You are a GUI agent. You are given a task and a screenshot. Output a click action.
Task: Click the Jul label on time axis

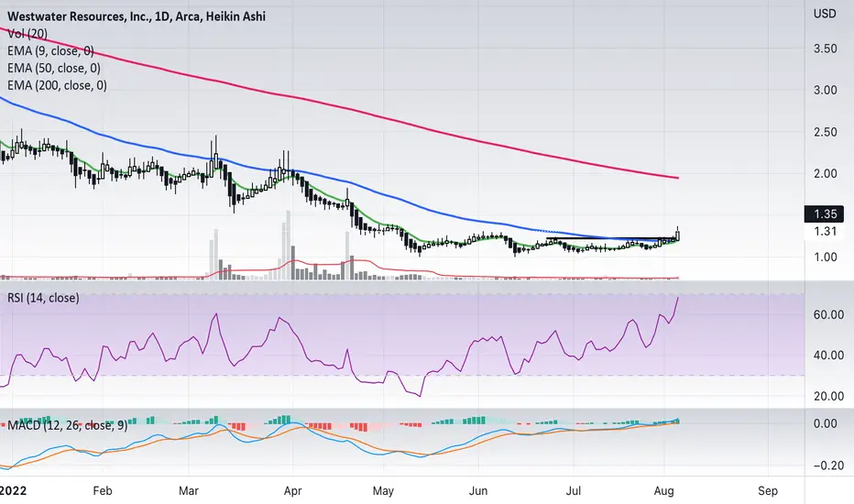click(x=573, y=491)
